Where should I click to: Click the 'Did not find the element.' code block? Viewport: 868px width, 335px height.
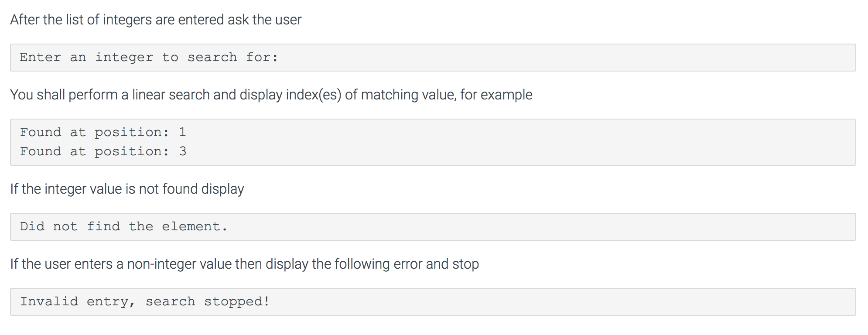[x=433, y=227]
